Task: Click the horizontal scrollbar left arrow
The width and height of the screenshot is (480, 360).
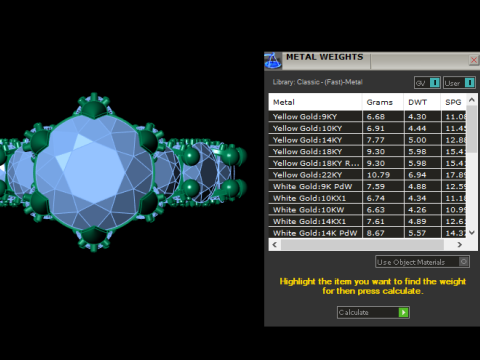Action: tap(275, 245)
